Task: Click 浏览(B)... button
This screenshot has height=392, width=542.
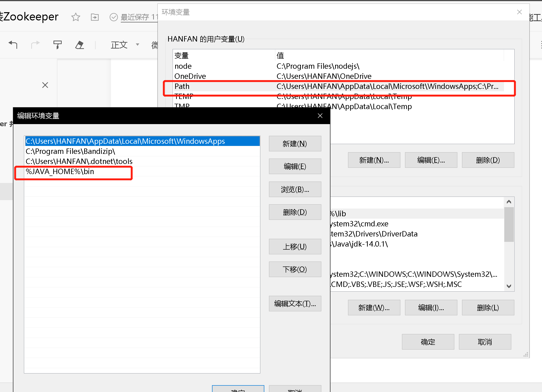Action: (295, 189)
